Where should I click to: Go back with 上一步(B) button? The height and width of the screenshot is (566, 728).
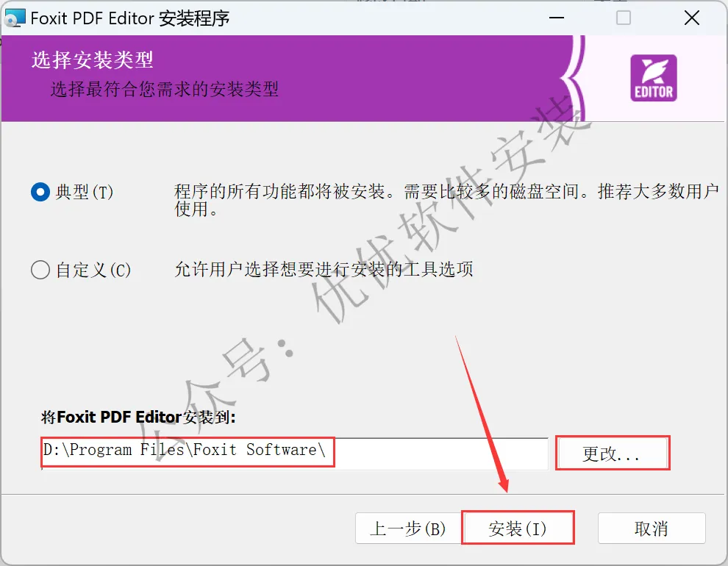tap(408, 529)
